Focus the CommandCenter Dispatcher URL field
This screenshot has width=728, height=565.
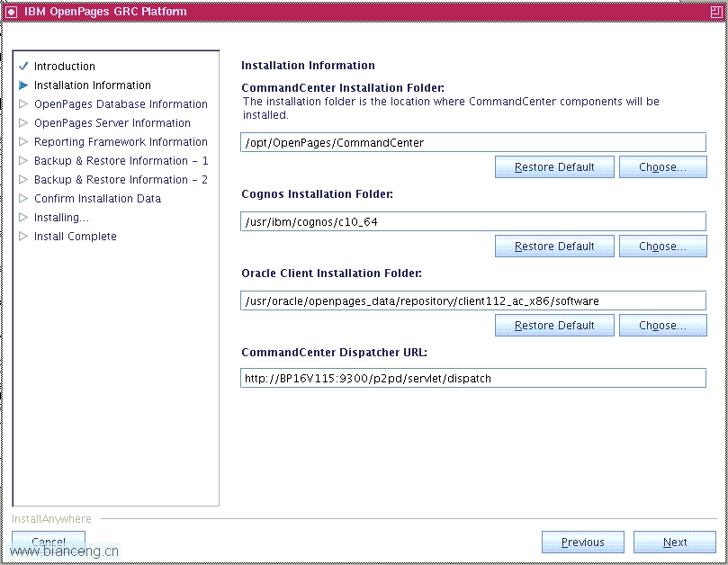coord(473,379)
